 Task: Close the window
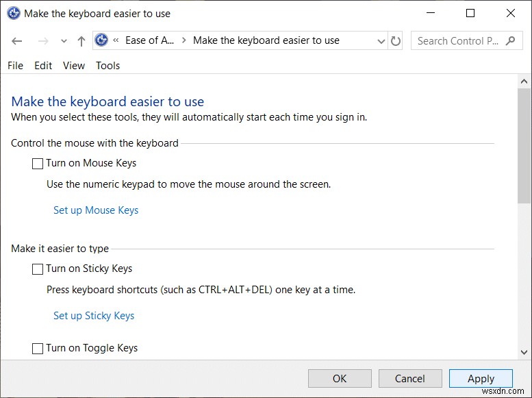(511, 13)
